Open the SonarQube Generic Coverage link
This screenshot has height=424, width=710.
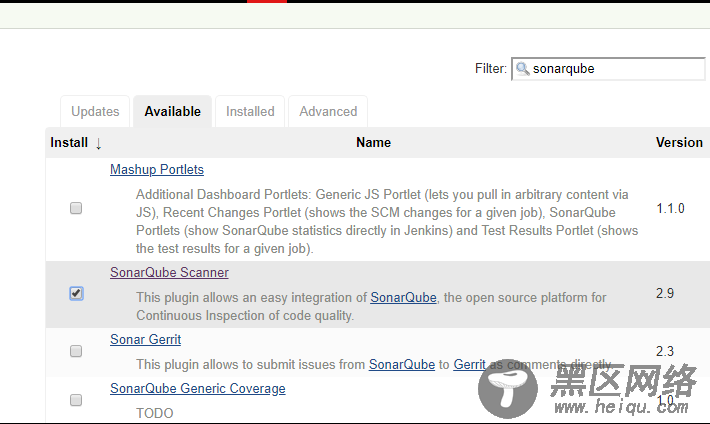tap(198, 388)
